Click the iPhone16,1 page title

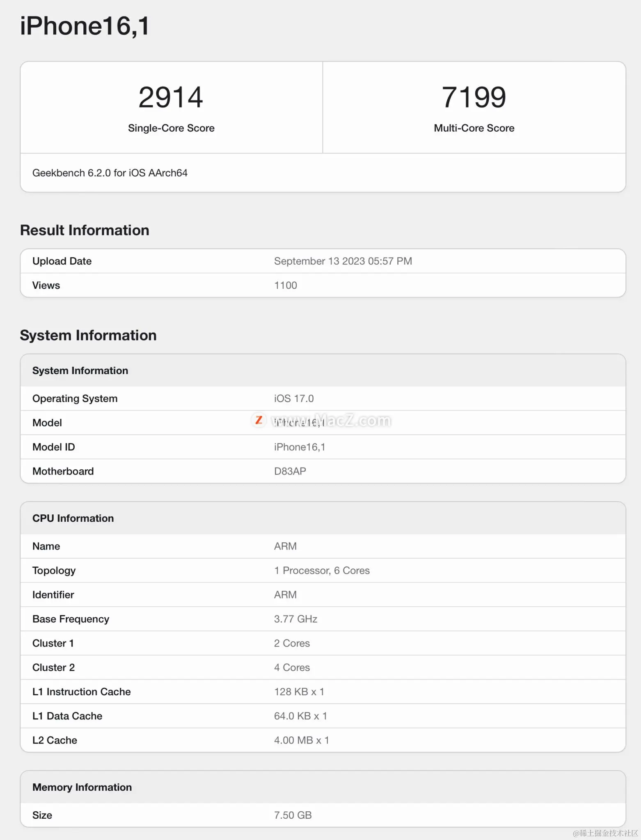point(85,26)
